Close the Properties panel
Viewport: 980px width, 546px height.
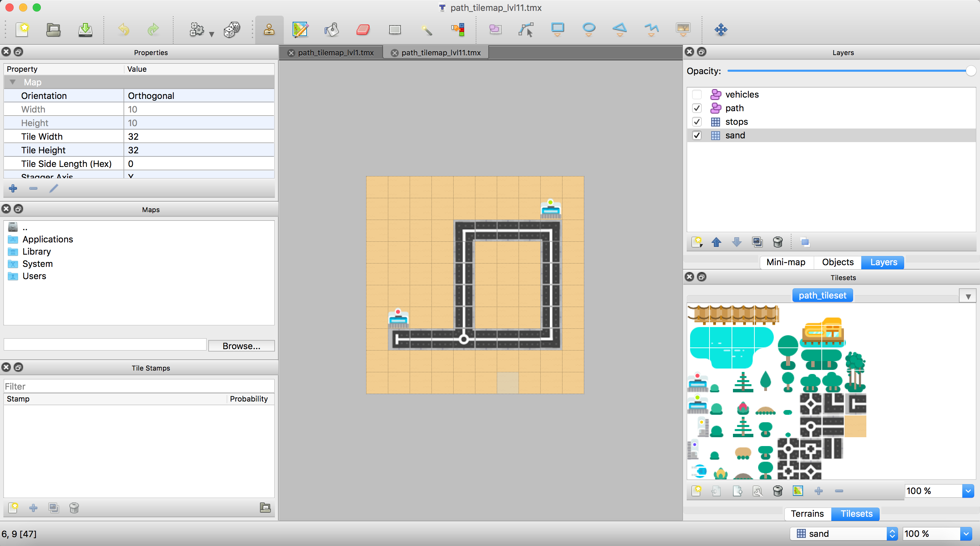[x=6, y=52]
